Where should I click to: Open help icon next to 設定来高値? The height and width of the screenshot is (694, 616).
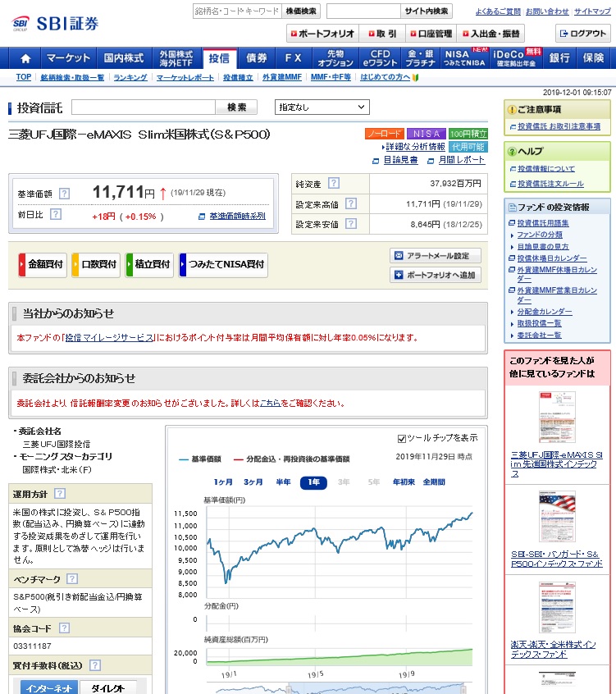coord(350,203)
